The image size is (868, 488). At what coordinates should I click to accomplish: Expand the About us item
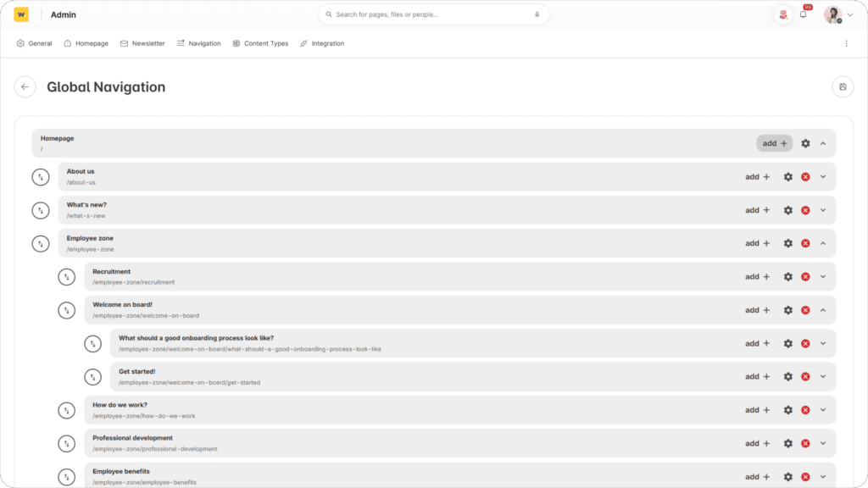tap(822, 177)
